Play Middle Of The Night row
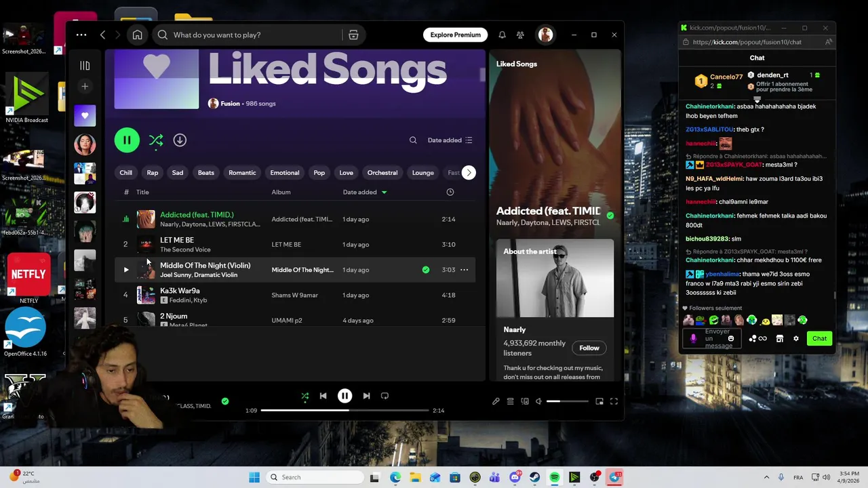 click(x=125, y=270)
